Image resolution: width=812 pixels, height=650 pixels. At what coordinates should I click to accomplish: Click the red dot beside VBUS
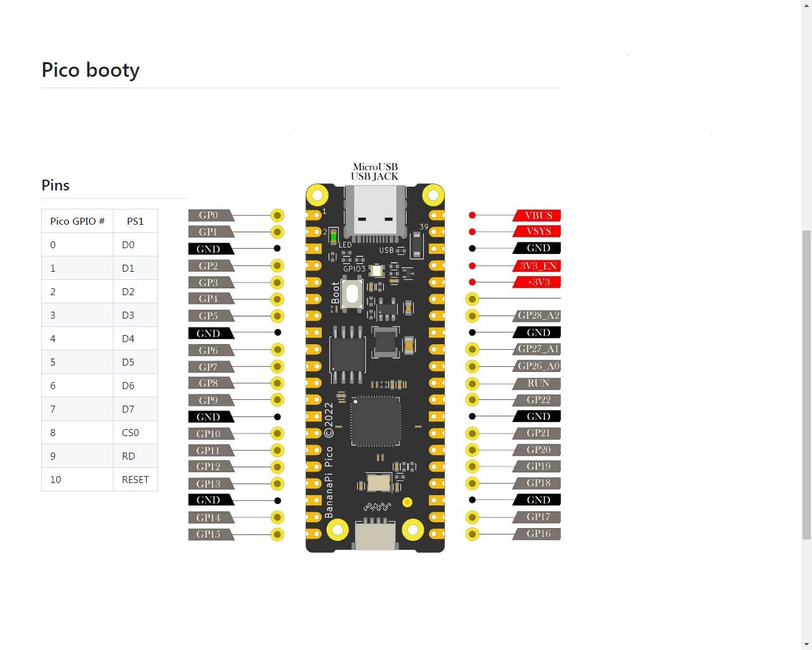(x=472, y=216)
